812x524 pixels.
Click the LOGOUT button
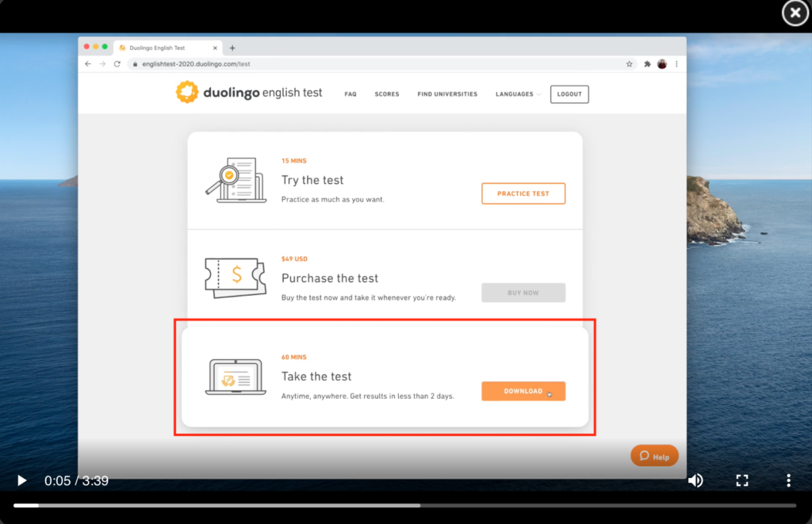(x=569, y=94)
